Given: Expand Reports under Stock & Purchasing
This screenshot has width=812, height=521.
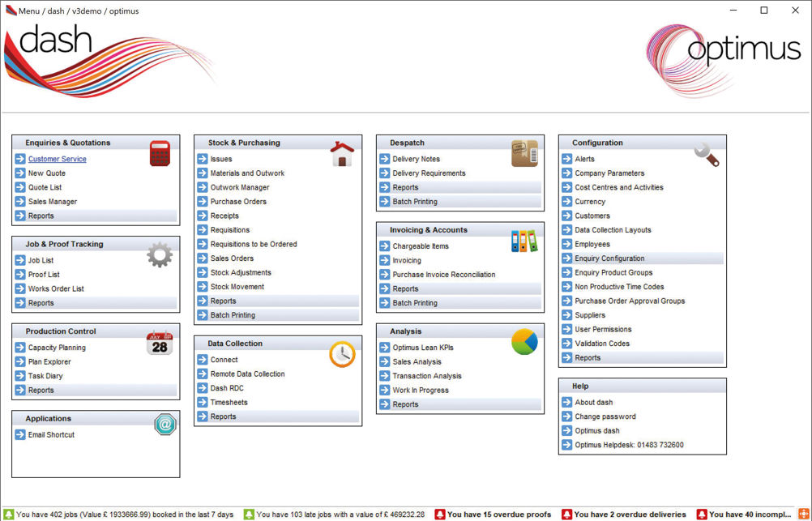Looking at the screenshot, I should click(278, 301).
